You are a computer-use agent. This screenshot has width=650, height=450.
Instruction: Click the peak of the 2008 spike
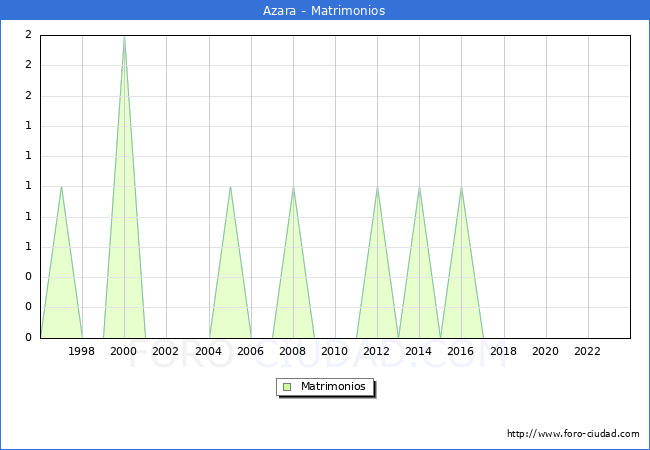293,187
